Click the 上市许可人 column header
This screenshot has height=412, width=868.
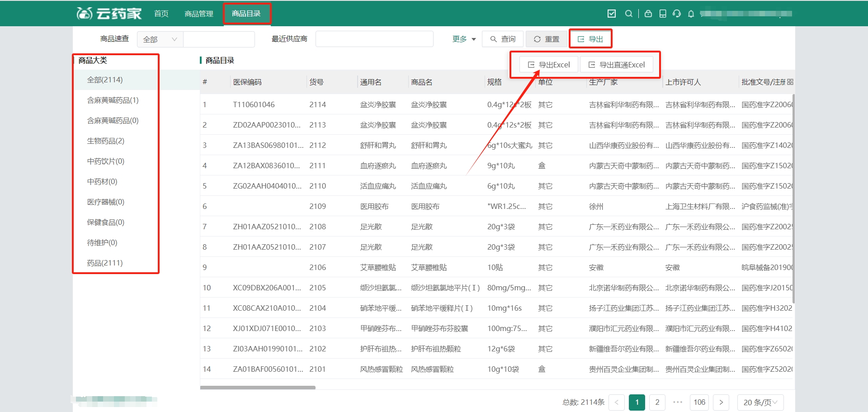click(x=683, y=82)
